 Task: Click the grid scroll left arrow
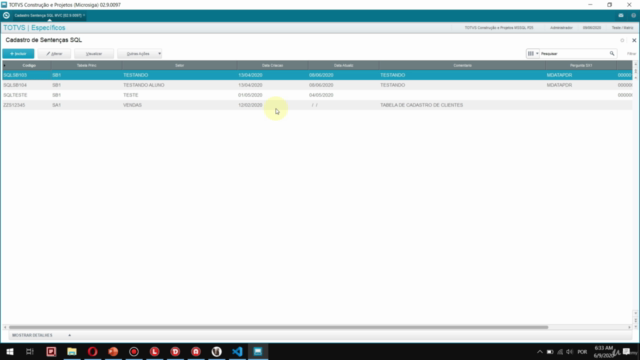click(5, 327)
